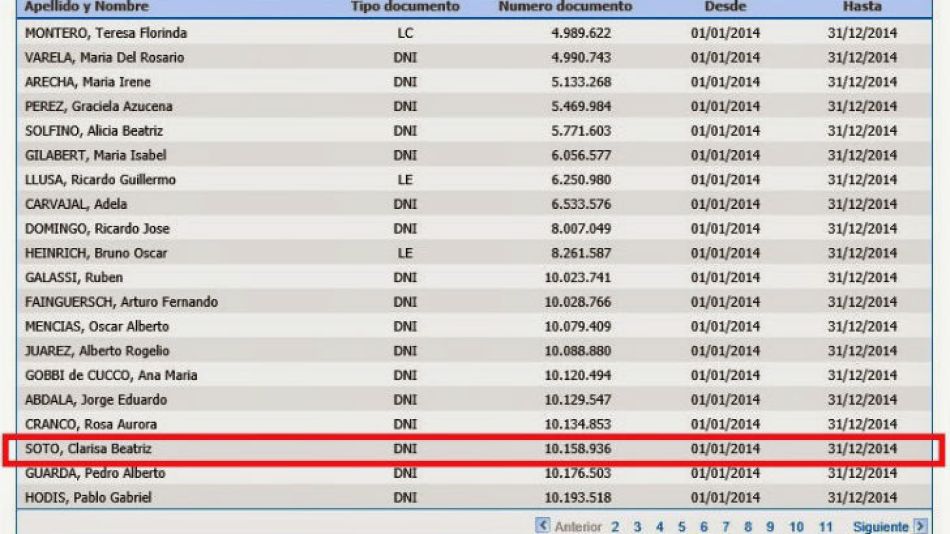The image size is (950, 534).
Task: Click document number 8.007.049
Action: tap(581, 229)
